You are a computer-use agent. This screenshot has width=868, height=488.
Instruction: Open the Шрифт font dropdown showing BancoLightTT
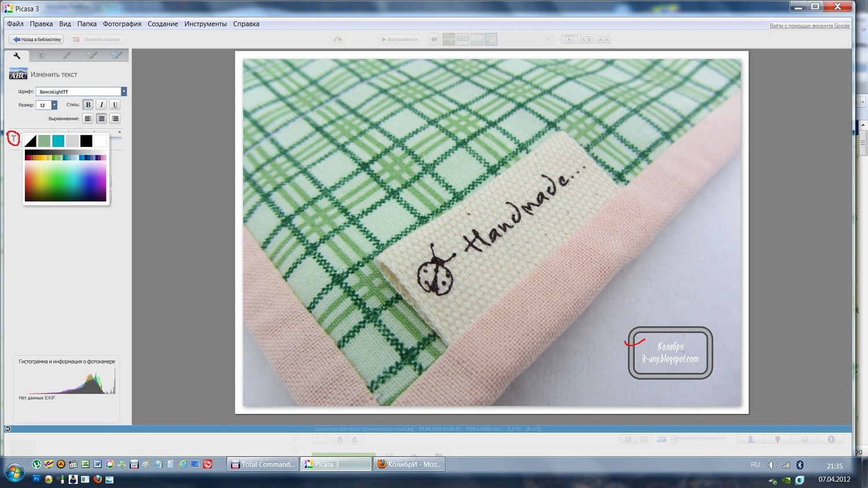(x=81, y=91)
